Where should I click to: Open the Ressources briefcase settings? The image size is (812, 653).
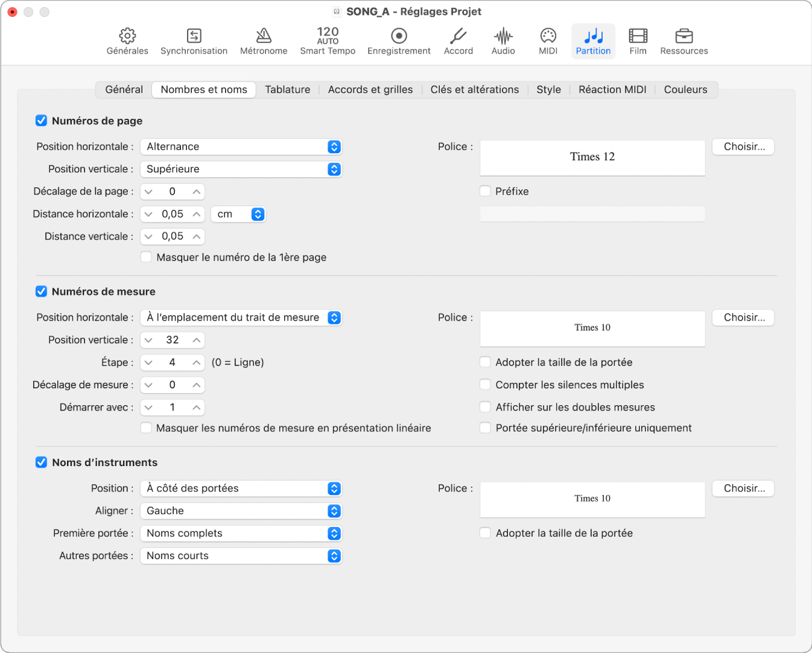(684, 41)
